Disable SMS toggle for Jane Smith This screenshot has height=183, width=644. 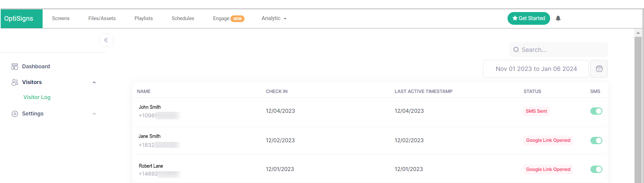coord(596,141)
